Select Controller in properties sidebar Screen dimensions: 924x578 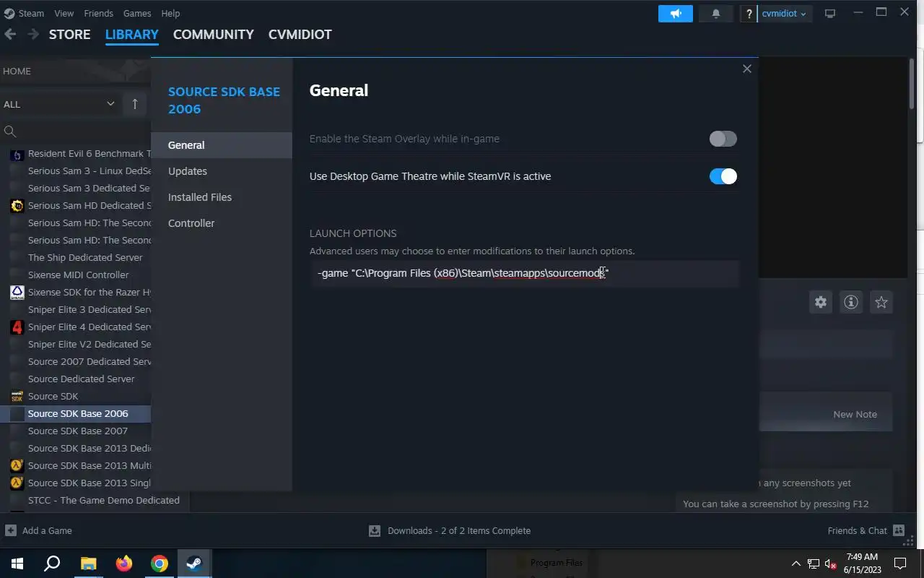(222, 223)
